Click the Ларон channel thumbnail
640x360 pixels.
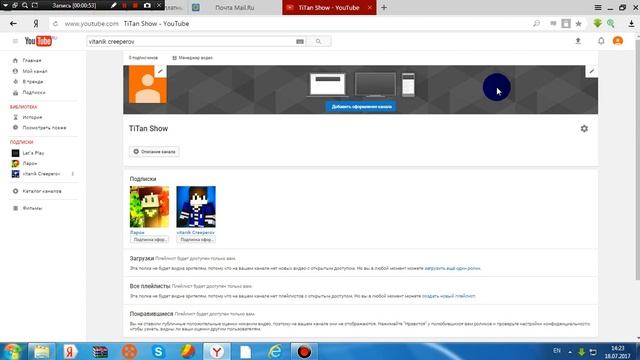149,207
